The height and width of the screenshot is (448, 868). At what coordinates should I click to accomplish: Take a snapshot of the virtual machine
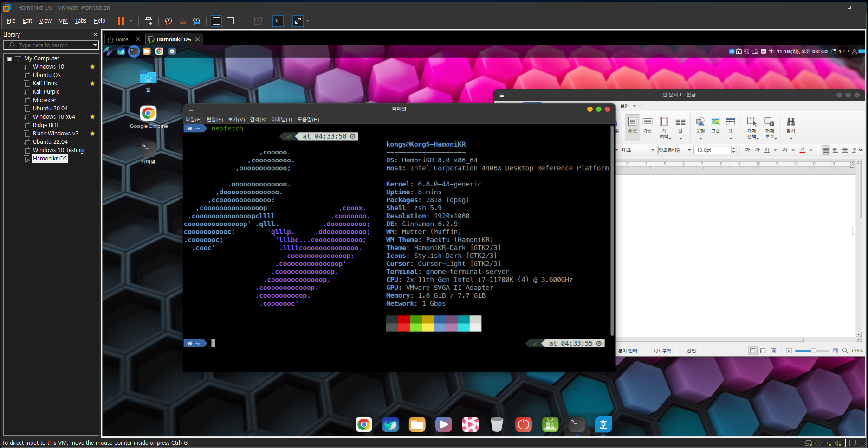click(168, 21)
